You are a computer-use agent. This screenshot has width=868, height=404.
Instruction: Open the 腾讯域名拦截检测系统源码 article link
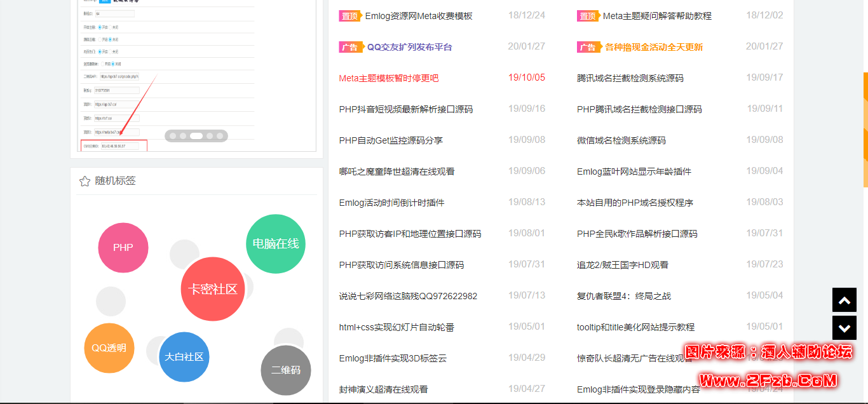pyautogui.click(x=630, y=78)
